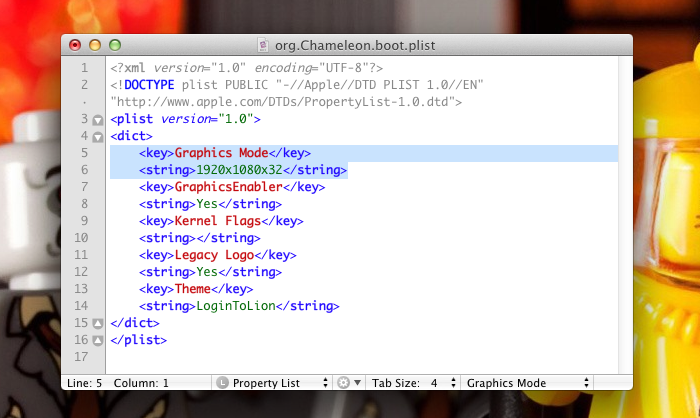Open the Tab Size dropdown

coord(413,383)
